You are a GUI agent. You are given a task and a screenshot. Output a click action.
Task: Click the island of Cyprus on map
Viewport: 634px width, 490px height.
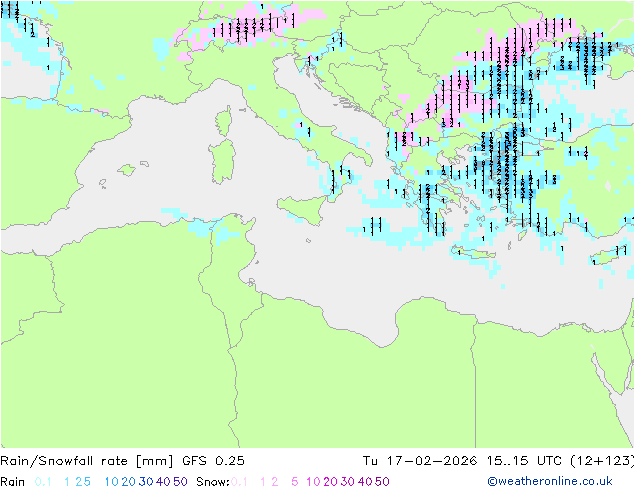click(610, 256)
